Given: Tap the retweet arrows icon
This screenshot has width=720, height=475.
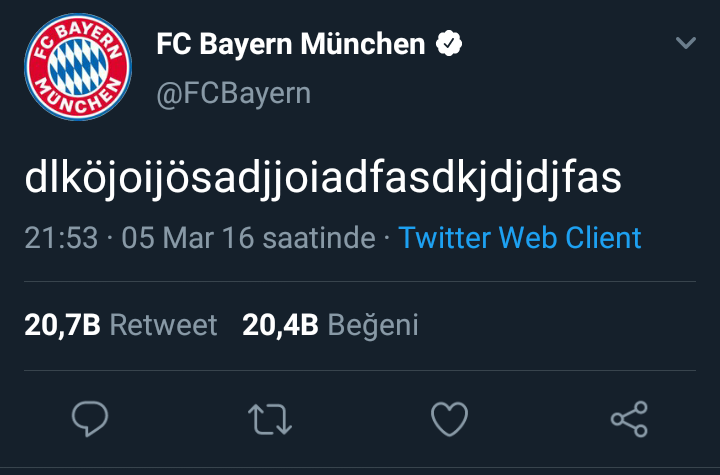Looking at the screenshot, I should [x=270, y=418].
